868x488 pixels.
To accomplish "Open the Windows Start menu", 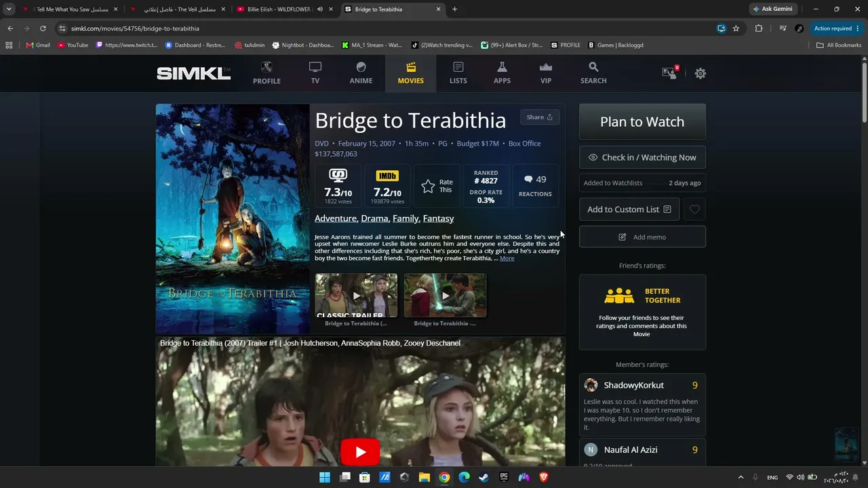I will pyautogui.click(x=325, y=477).
